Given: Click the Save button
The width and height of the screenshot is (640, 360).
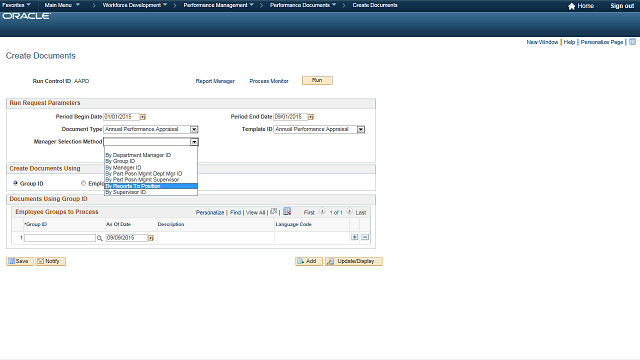Looking at the screenshot, I should click(x=20, y=261).
